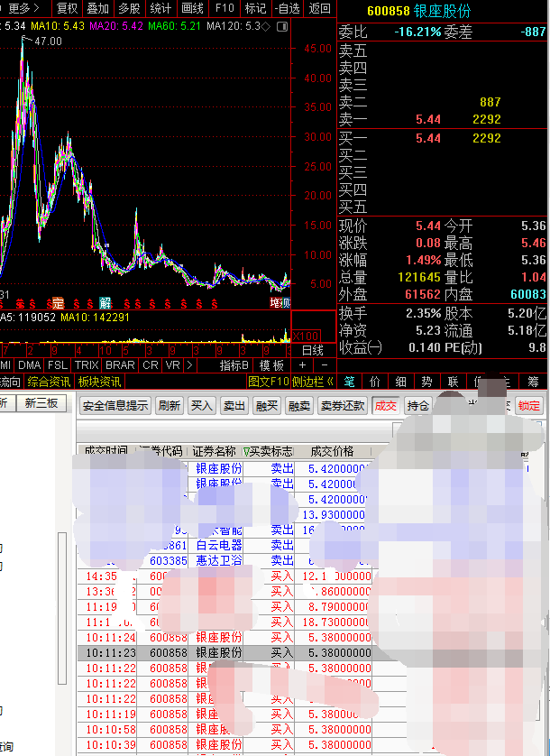Image resolution: width=550 pixels, height=756 pixels.
Task: Open the 图文F10 tab
Action: [x=269, y=382]
